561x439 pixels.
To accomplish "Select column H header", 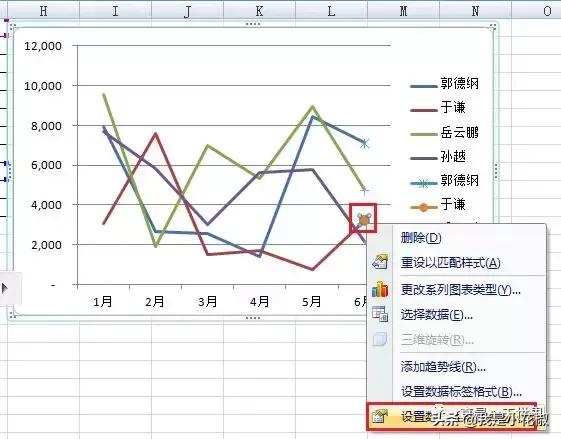I will [43, 11].
